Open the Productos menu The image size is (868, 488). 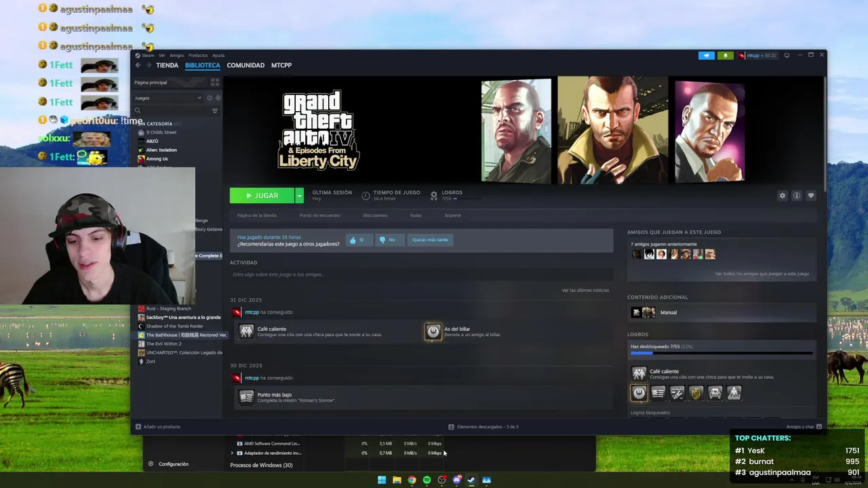coord(198,56)
